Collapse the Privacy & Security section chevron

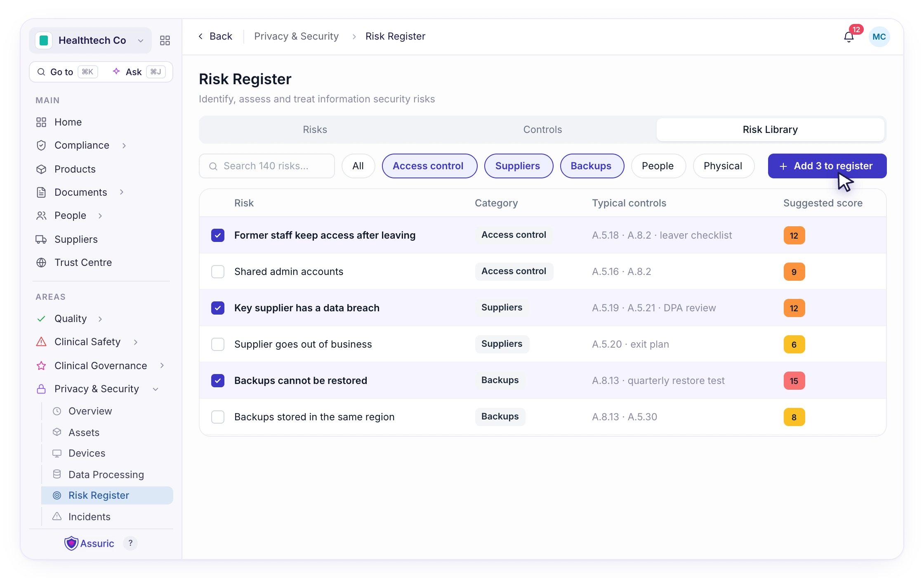click(156, 389)
